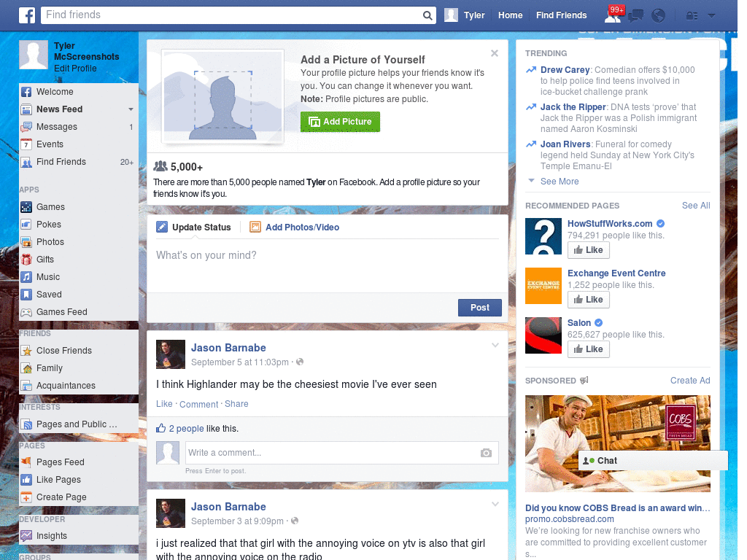Screen dimensions: 747x560
Task: Click camera icon in comment box
Action: point(486,453)
